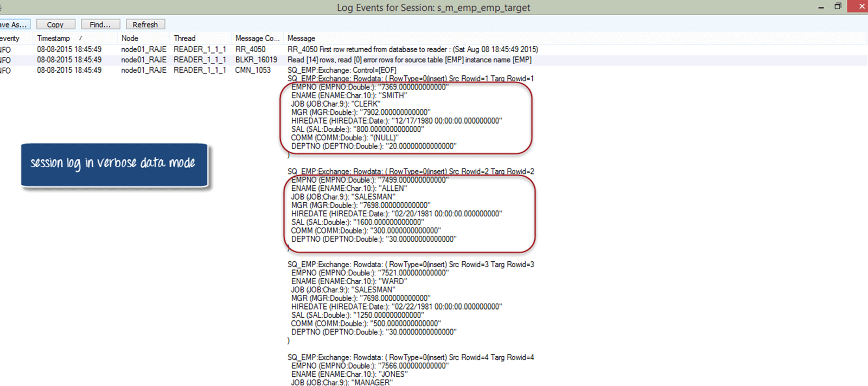Click the node01_RAJE cell in the BLKR_16019 row
Viewport: 868px width, 386px height.
tap(144, 60)
